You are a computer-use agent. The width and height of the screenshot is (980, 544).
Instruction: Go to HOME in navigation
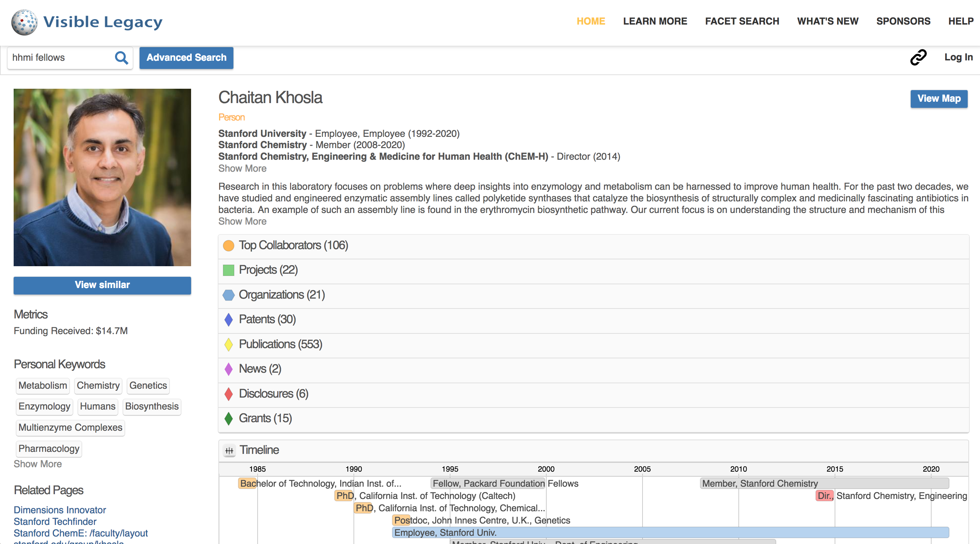[x=591, y=21]
